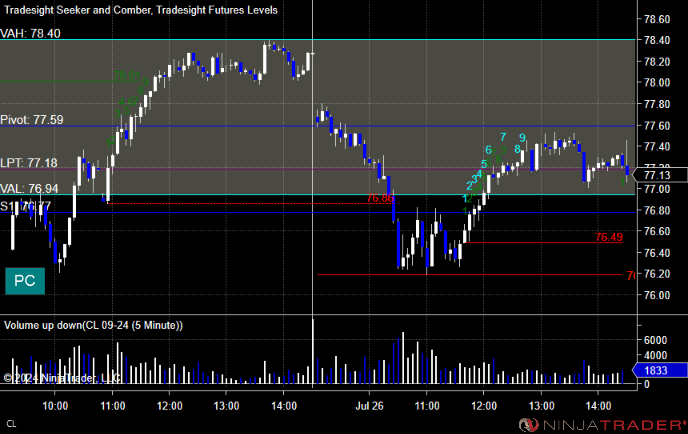Click the cyan count number 9
Screen dimensions: 688x434
(522, 138)
